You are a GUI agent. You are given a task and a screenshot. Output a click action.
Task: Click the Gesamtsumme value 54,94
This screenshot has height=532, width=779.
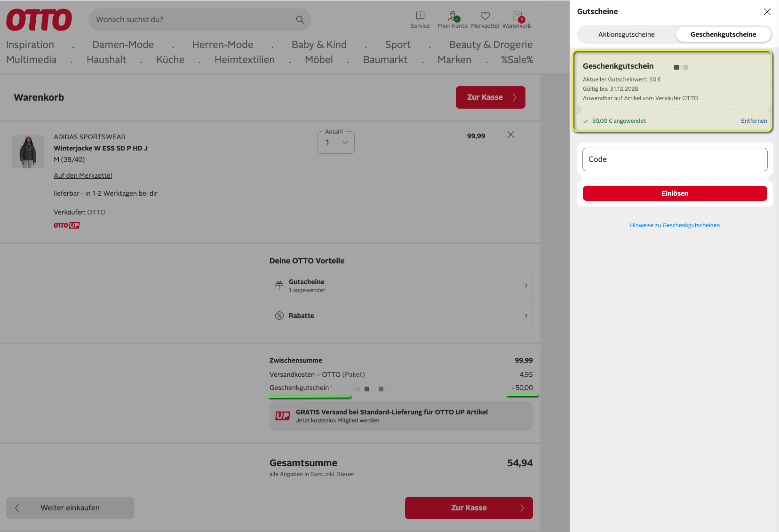pos(520,463)
